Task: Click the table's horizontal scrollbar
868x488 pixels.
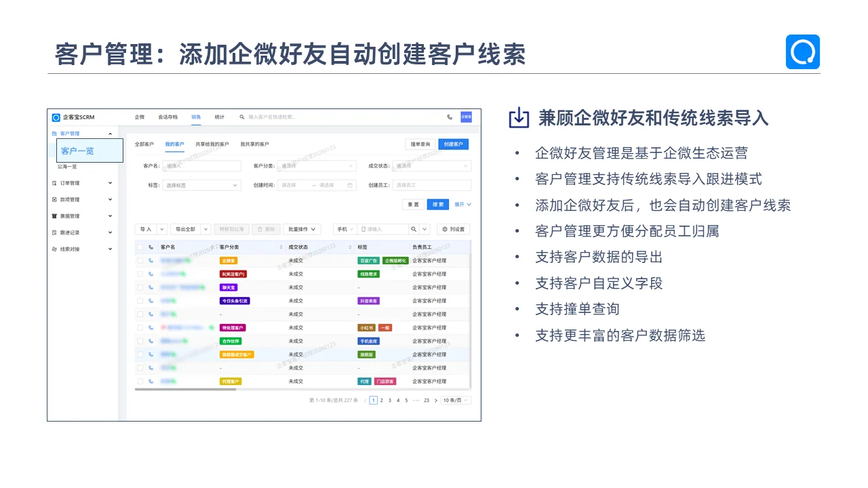Action: (185, 390)
